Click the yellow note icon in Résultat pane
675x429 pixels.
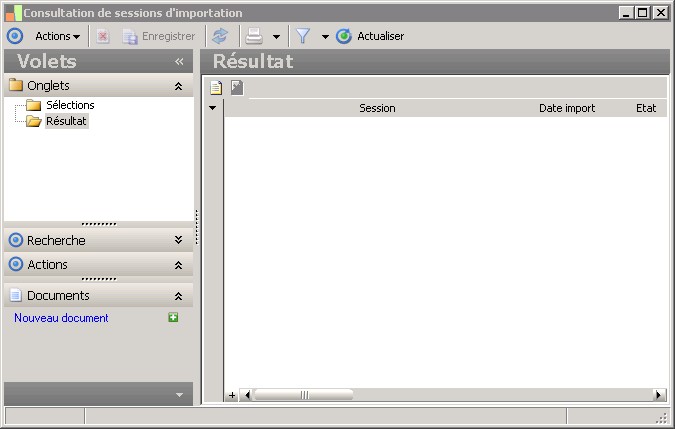[x=216, y=88]
